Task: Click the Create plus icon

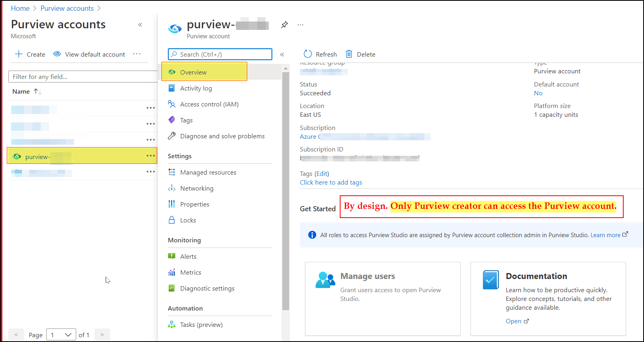Action: point(18,54)
